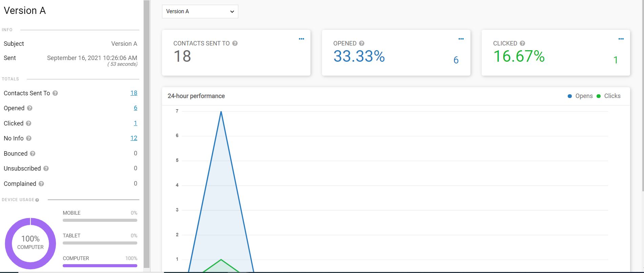
Task: Open the Opened card three-dot menu
Action: [x=461, y=39]
